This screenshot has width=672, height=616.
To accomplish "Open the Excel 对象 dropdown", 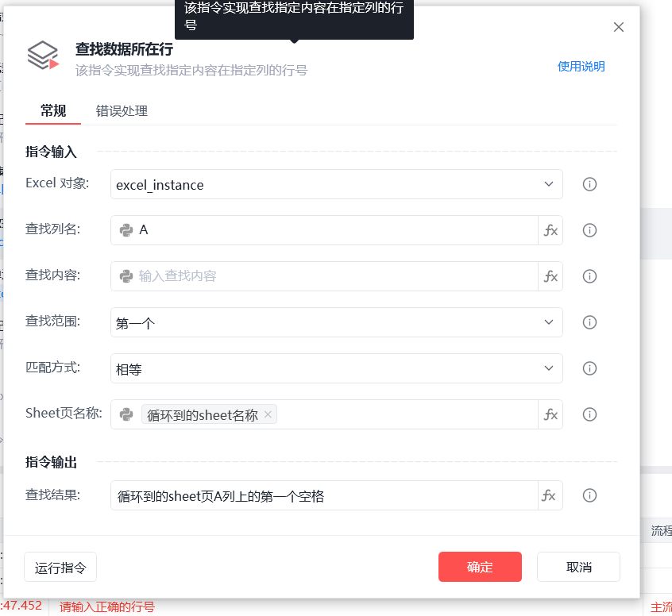I will coord(337,184).
